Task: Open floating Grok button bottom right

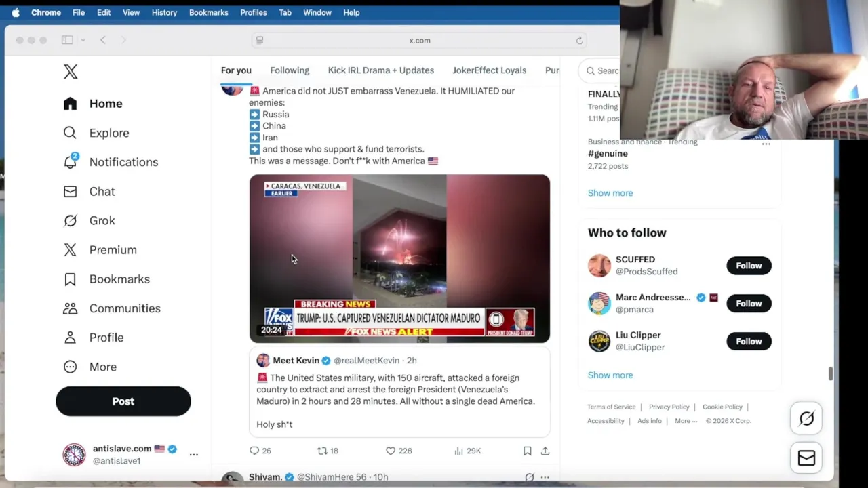Action: pos(806,419)
